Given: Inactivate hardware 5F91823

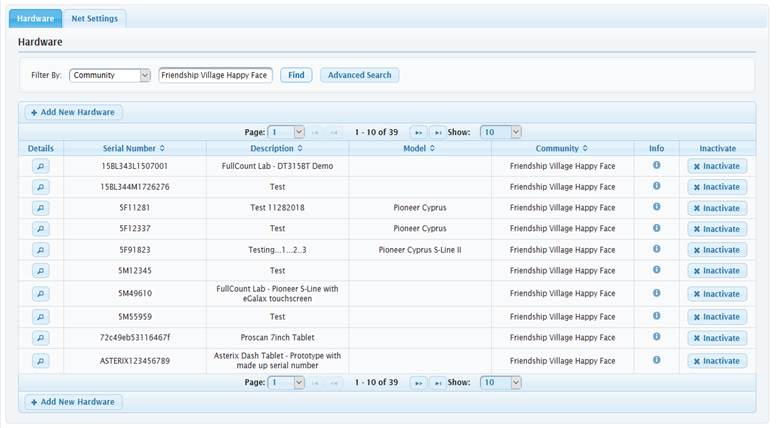Looking at the screenshot, I should (717, 250).
